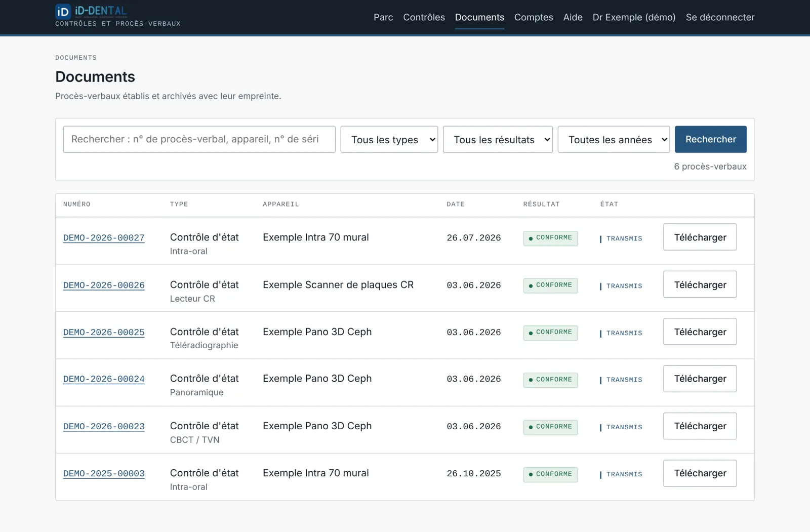Click the date 26.10.2025
810x532 pixels.
click(x=474, y=474)
